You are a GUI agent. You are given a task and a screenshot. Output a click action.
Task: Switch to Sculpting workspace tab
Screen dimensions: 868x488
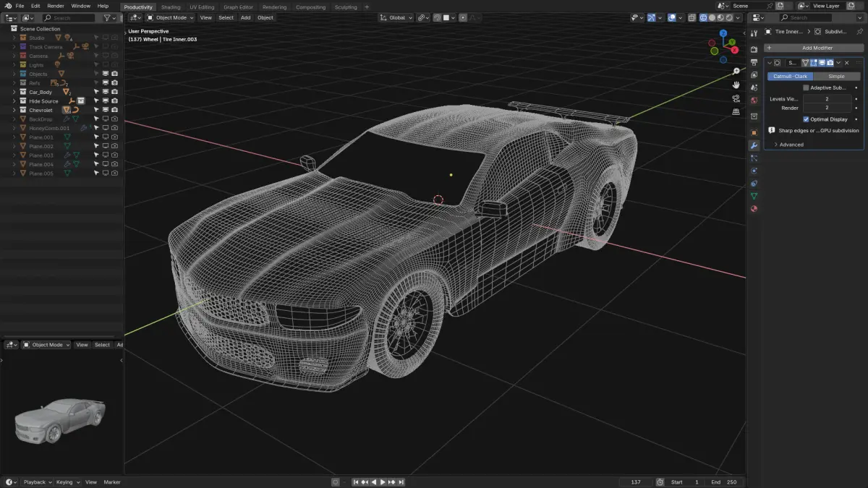[x=346, y=7]
